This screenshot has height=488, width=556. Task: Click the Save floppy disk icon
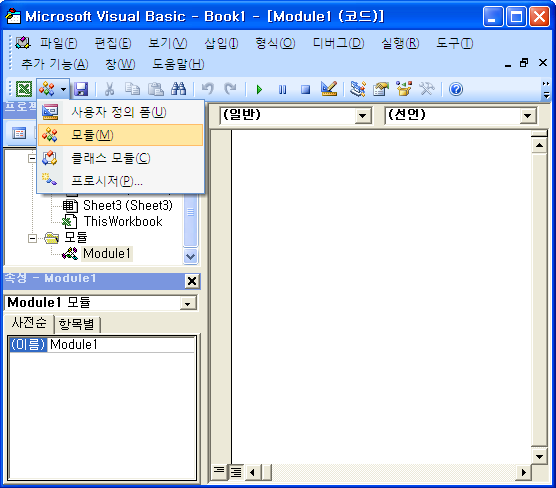coord(81,89)
